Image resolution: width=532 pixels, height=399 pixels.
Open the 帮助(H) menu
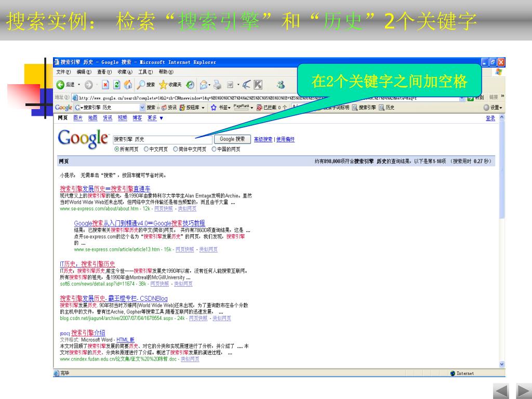tap(166, 72)
